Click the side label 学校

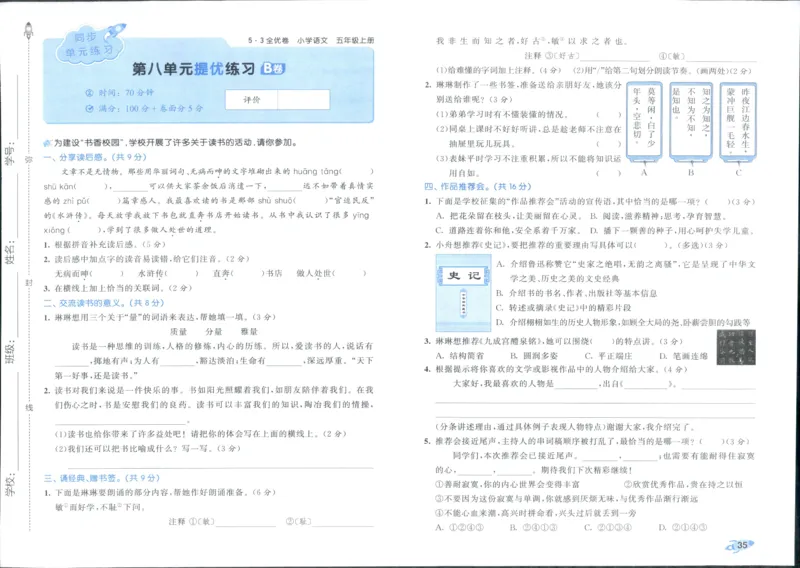(10, 485)
